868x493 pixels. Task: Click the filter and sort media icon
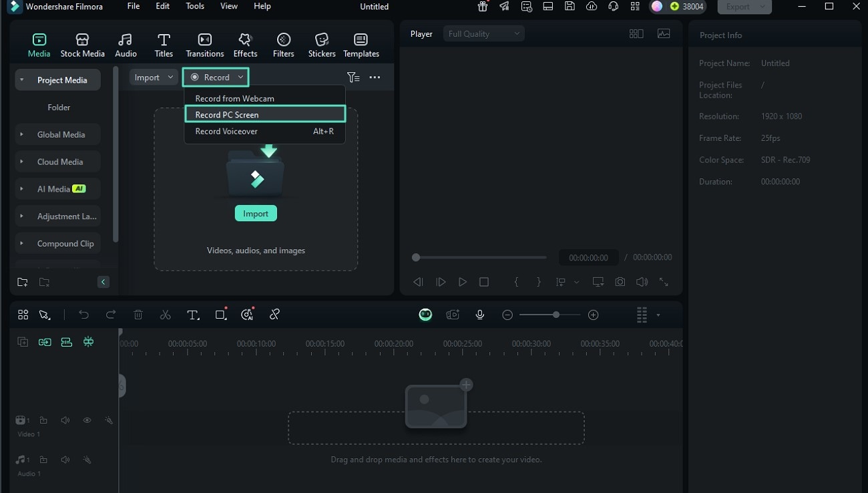coord(353,77)
